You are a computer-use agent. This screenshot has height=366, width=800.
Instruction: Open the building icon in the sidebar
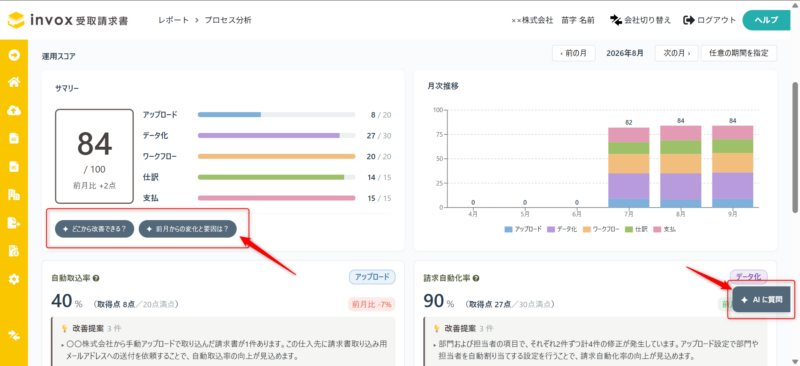tap(14, 194)
